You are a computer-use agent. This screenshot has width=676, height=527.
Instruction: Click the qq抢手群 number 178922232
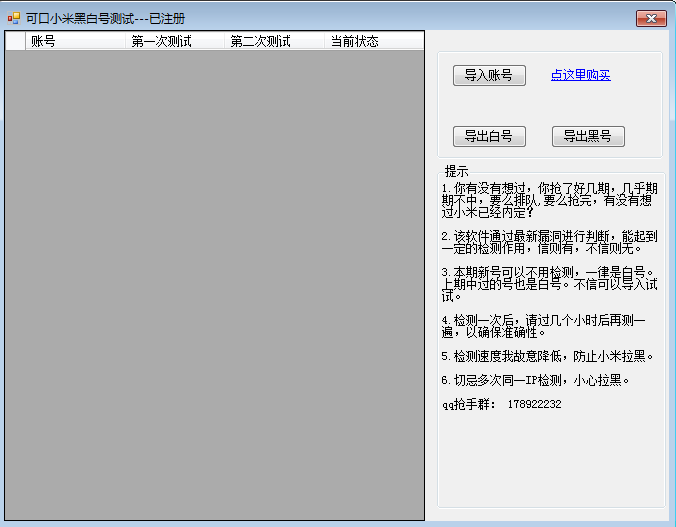pyautogui.click(x=534, y=404)
